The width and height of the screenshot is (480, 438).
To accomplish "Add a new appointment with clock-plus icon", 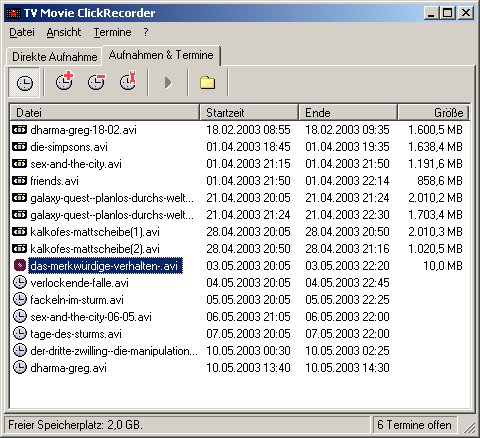I will point(64,81).
